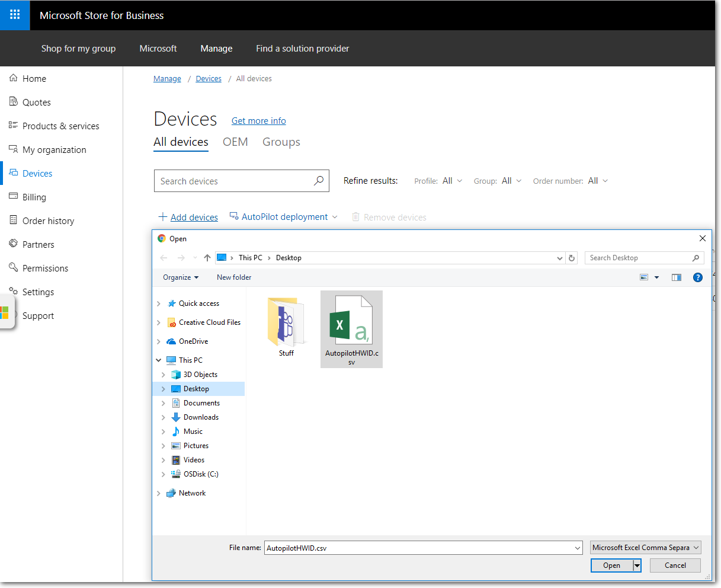Screen dimensions: 721x588
Task: Click the search magnifier in Search devices
Action: 319,181
